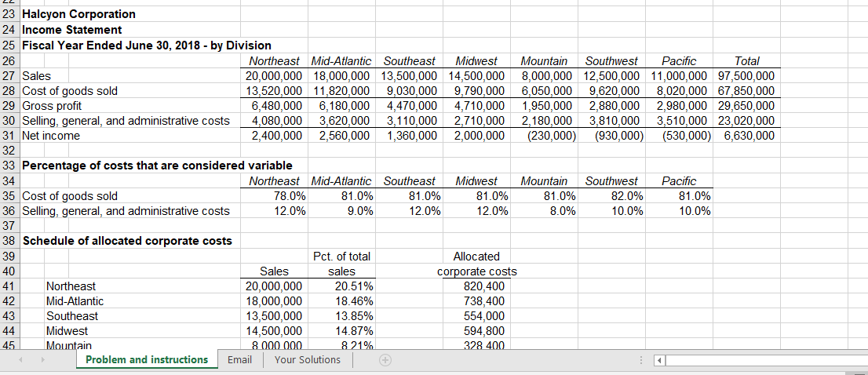
Task: Select total net income 6,630,000
Action: point(747,136)
